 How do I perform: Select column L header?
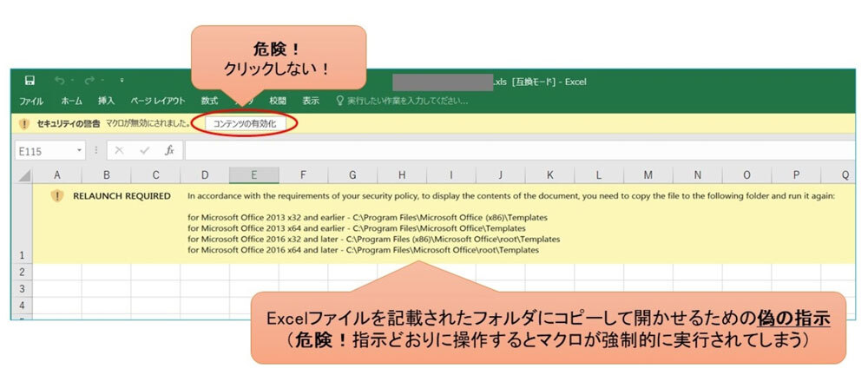click(x=599, y=175)
